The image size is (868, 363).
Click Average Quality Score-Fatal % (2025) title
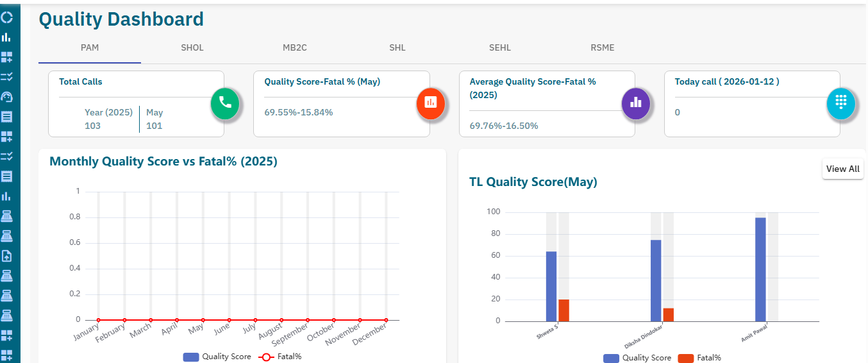point(533,89)
